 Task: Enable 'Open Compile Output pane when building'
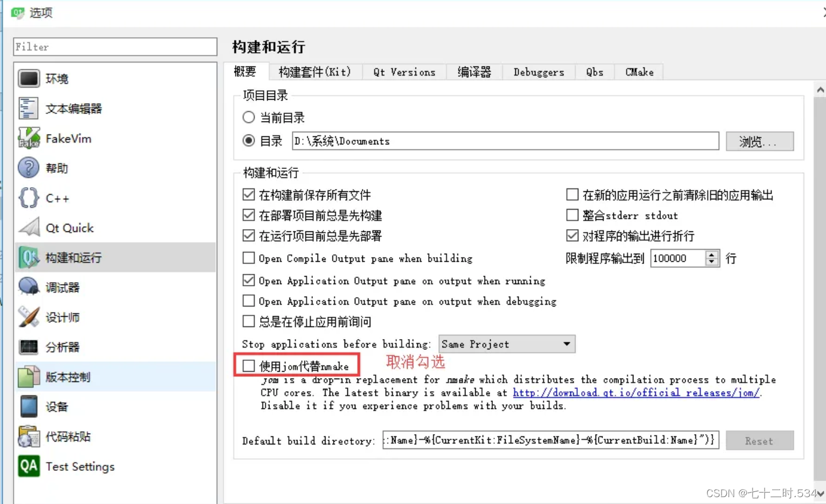pyautogui.click(x=249, y=258)
